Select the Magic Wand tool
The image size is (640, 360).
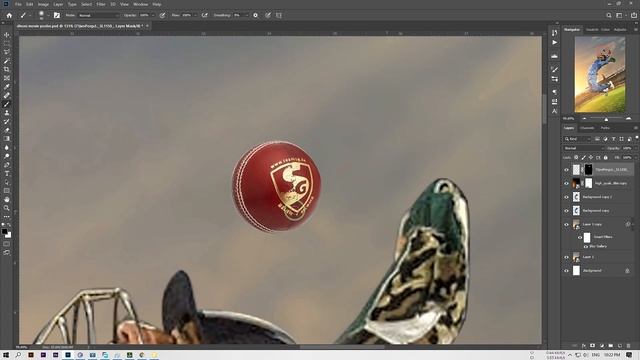(x=7, y=61)
